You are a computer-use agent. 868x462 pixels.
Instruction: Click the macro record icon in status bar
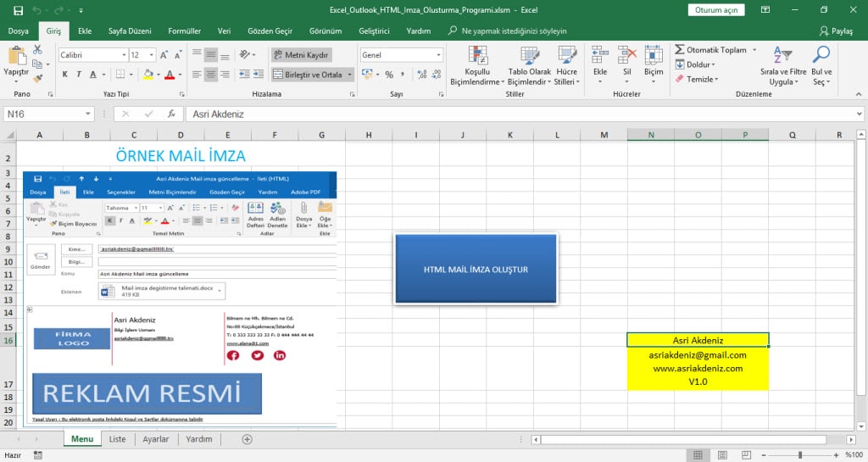(37, 455)
